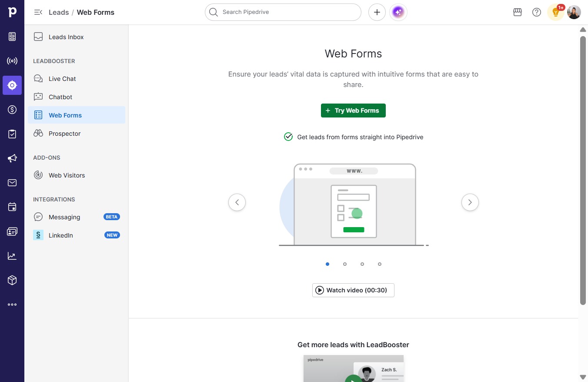The width and height of the screenshot is (588, 382).
Task: Select Web Visitors menu item
Action: (77, 175)
